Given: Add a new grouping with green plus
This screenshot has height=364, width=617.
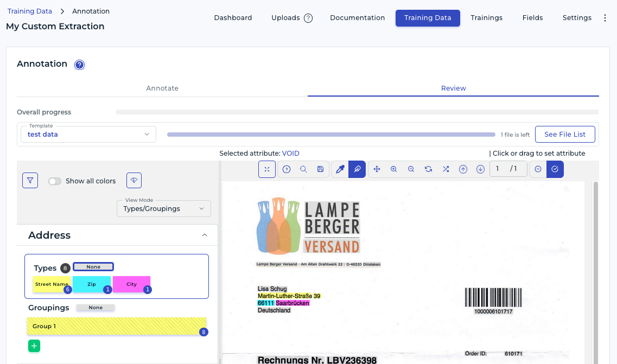Looking at the screenshot, I should tap(34, 346).
